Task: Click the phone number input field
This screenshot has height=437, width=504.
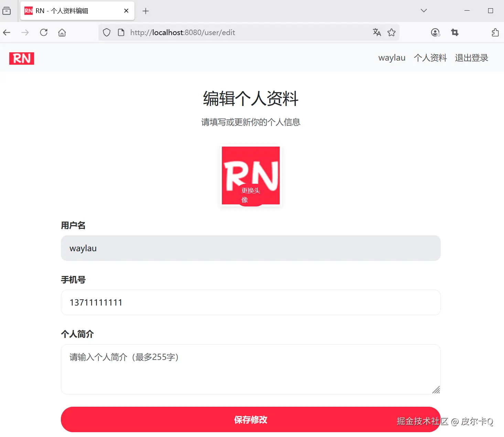Action: click(x=250, y=302)
